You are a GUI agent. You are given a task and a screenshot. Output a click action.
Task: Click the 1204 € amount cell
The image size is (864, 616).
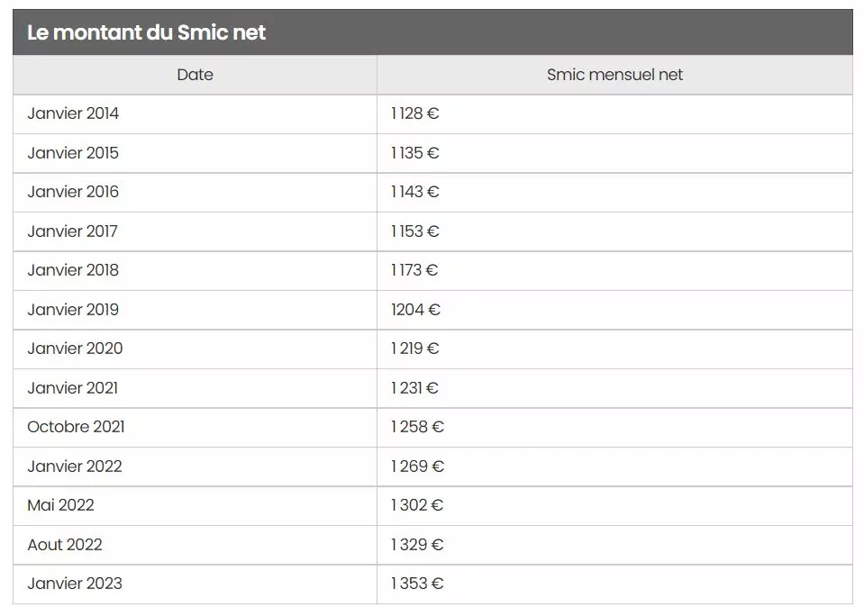[614, 310]
